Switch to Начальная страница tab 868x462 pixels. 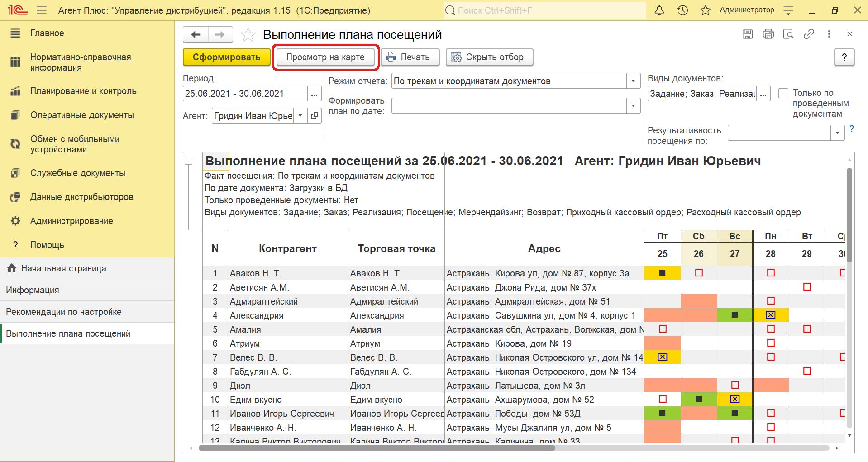click(87, 268)
